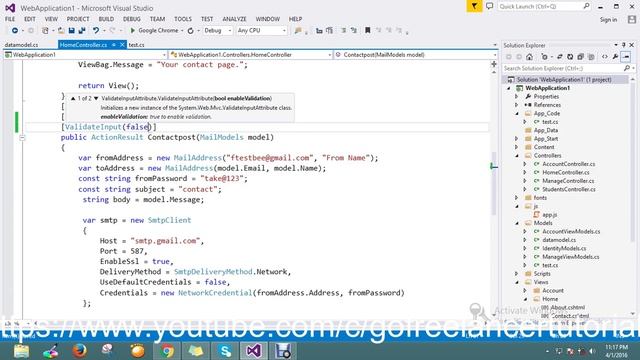Close the HomeController.cs tab
Screen dimensions: 640x360
point(122,45)
